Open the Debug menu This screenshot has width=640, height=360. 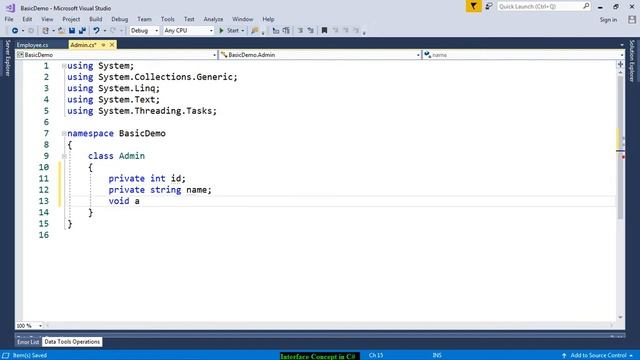120,19
